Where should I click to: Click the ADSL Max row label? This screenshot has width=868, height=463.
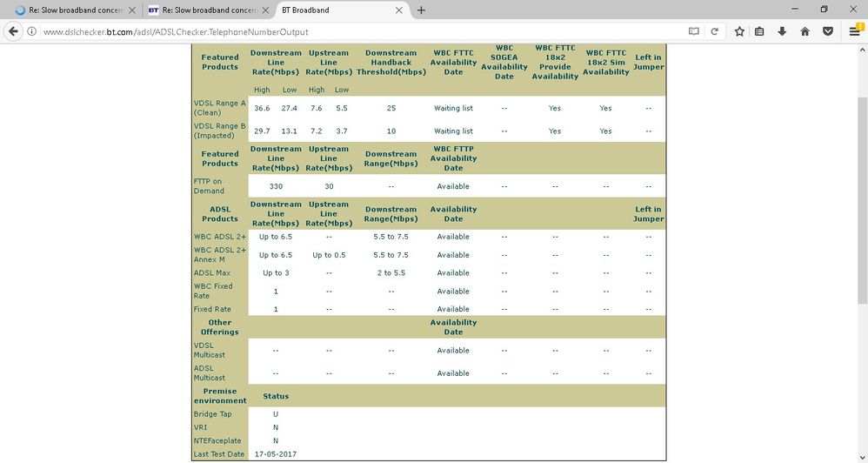point(212,273)
